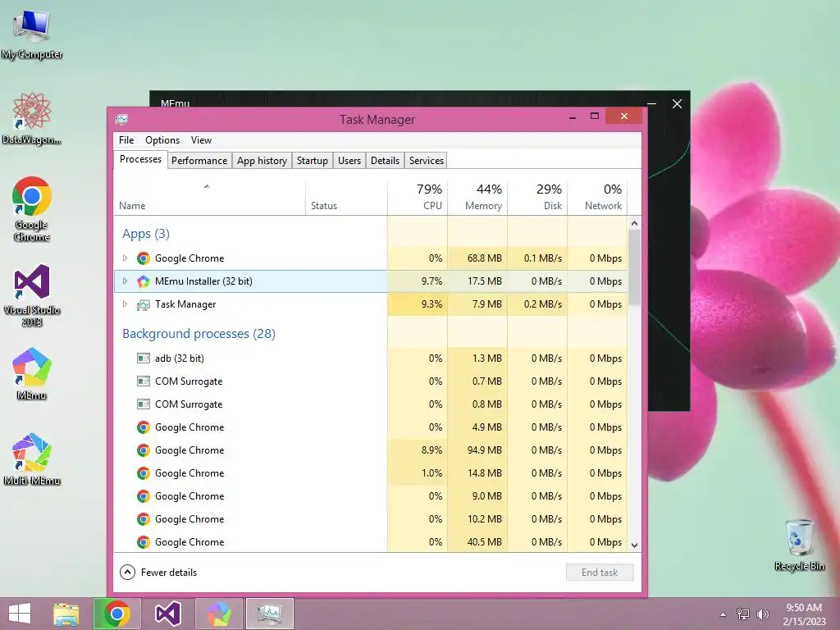Select Google Chrome process using 10.2 MB
Viewport: 840px width, 630px height.
370,519
